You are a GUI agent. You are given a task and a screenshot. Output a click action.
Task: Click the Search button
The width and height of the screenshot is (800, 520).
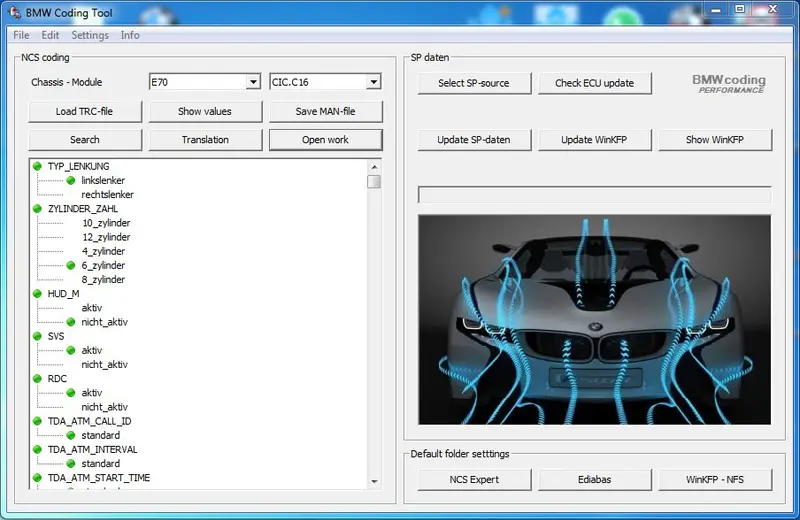85,140
